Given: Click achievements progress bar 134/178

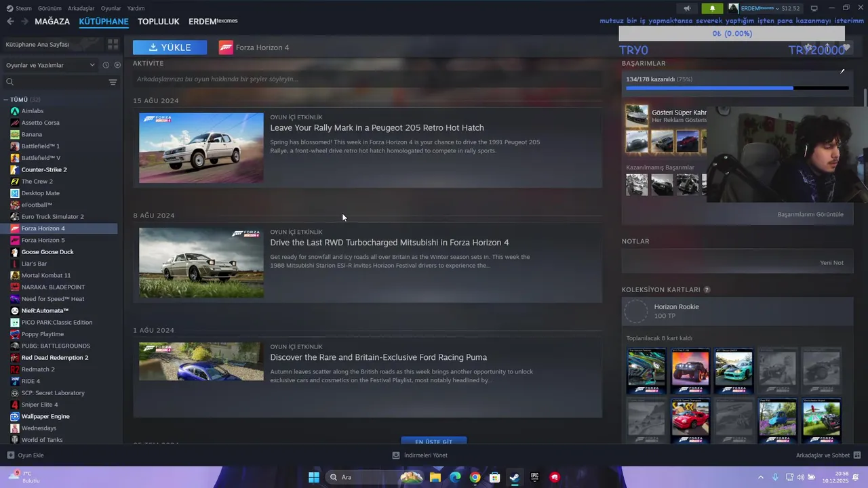Looking at the screenshot, I should click(x=737, y=88).
